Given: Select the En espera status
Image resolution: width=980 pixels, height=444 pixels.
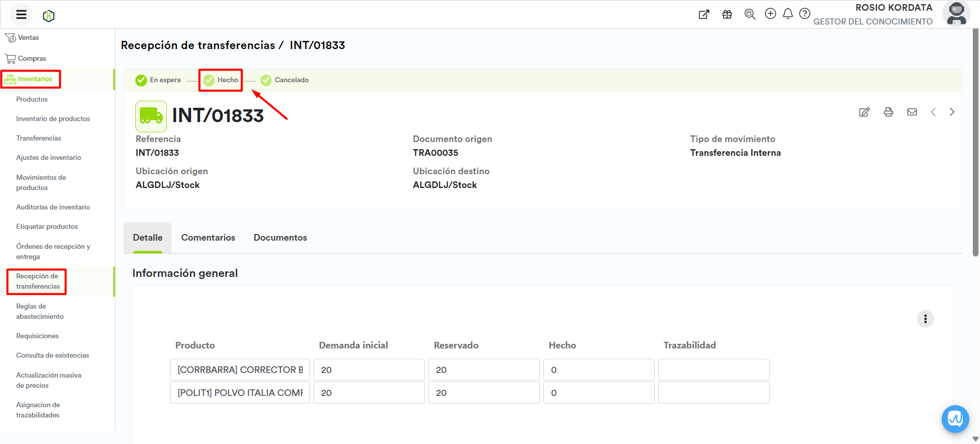Looking at the screenshot, I should click(x=158, y=80).
